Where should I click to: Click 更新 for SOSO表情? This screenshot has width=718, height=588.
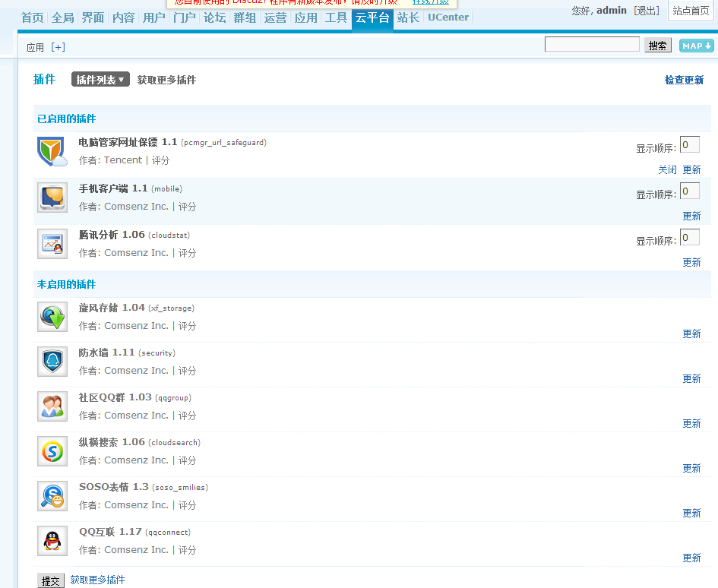pos(691,513)
